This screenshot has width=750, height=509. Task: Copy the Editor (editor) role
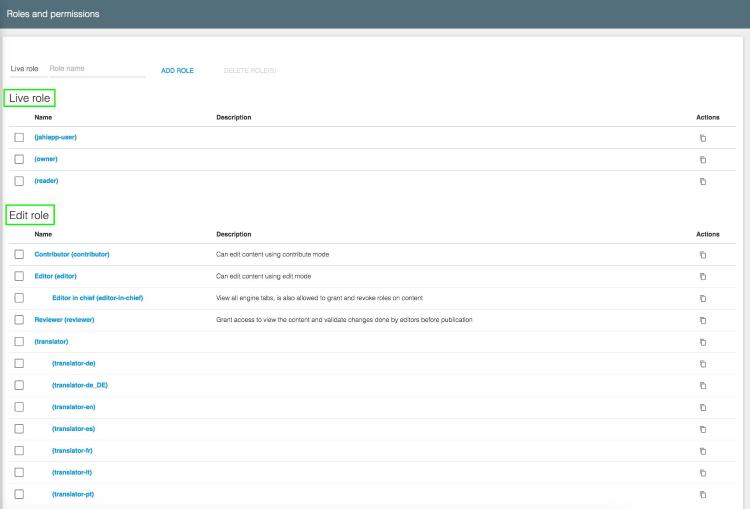703,277
